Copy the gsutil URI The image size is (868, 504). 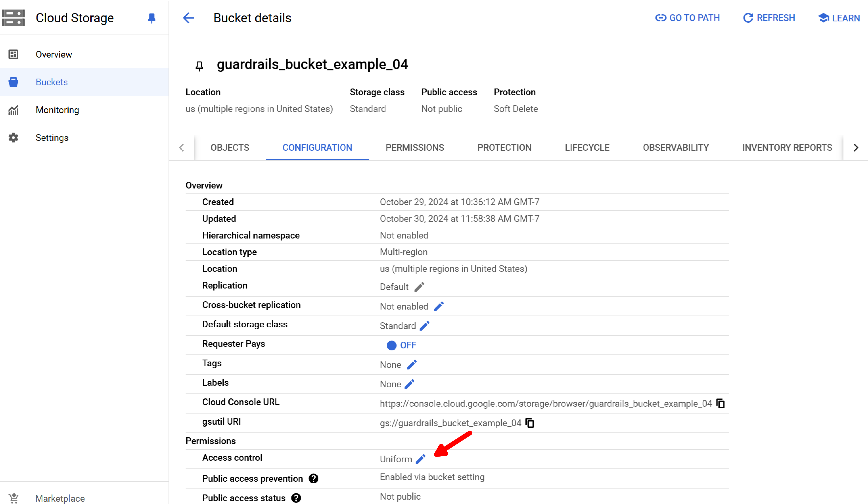click(x=529, y=423)
